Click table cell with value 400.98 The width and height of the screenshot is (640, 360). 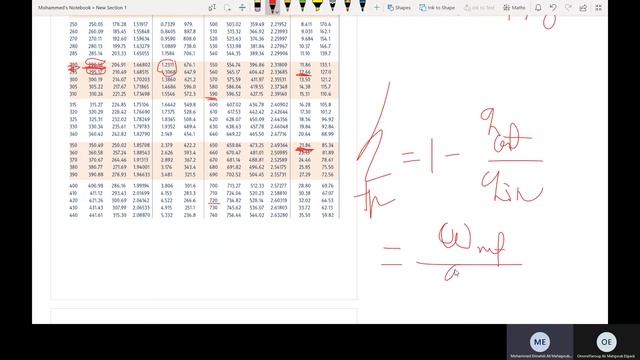point(96,186)
